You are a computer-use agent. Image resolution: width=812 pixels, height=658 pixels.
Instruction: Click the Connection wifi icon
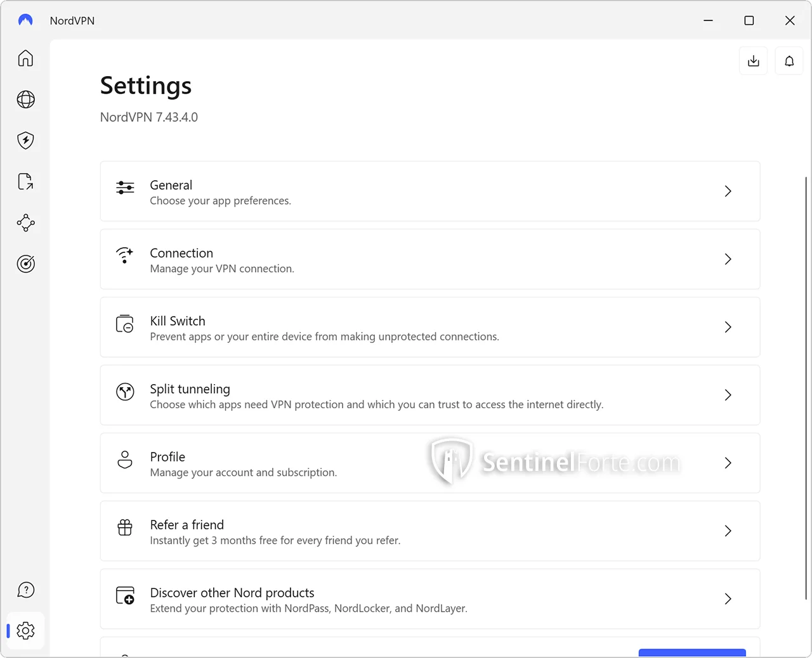click(x=125, y=255)
